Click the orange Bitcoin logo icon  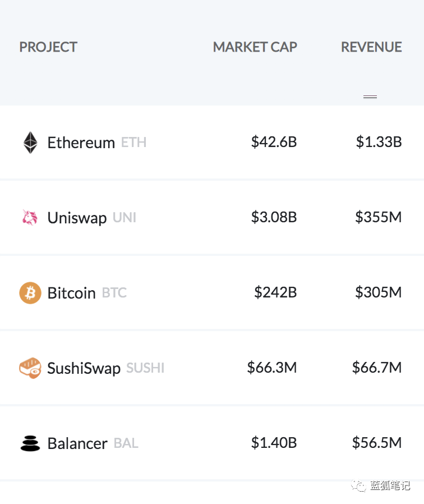pos(30,293)
